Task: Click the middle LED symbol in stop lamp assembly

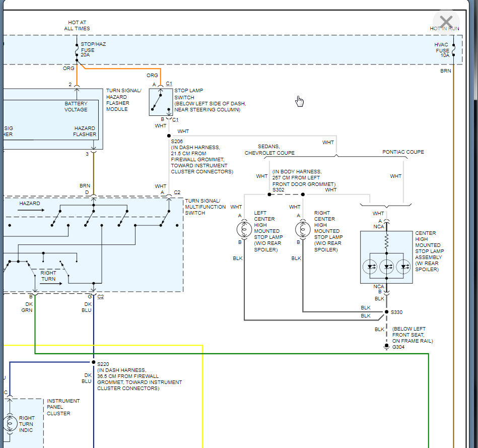Action: 386,267
